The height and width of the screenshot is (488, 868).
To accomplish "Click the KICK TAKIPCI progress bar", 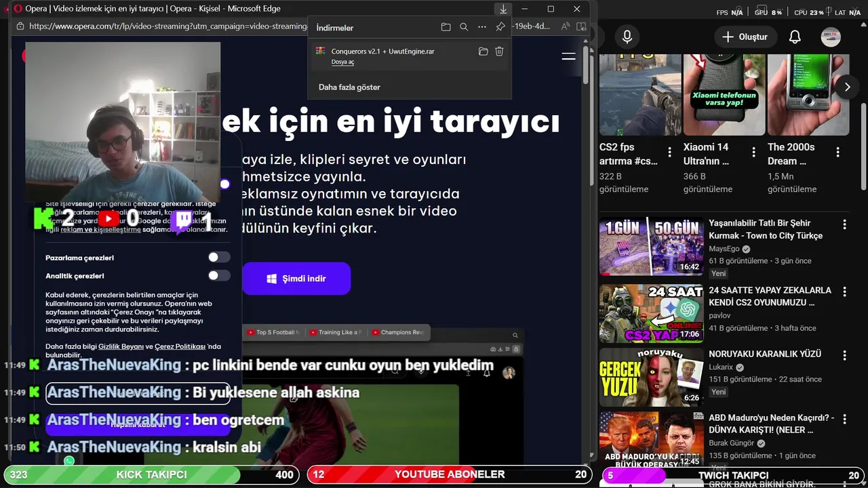I will [x=151, y=475].
